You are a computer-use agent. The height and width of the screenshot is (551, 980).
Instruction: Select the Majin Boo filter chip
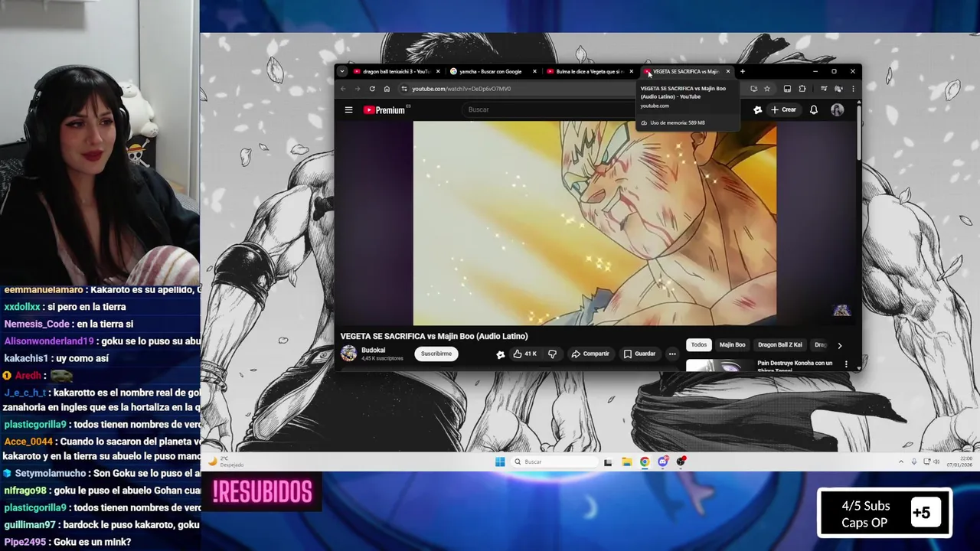(x=732, y=345)
